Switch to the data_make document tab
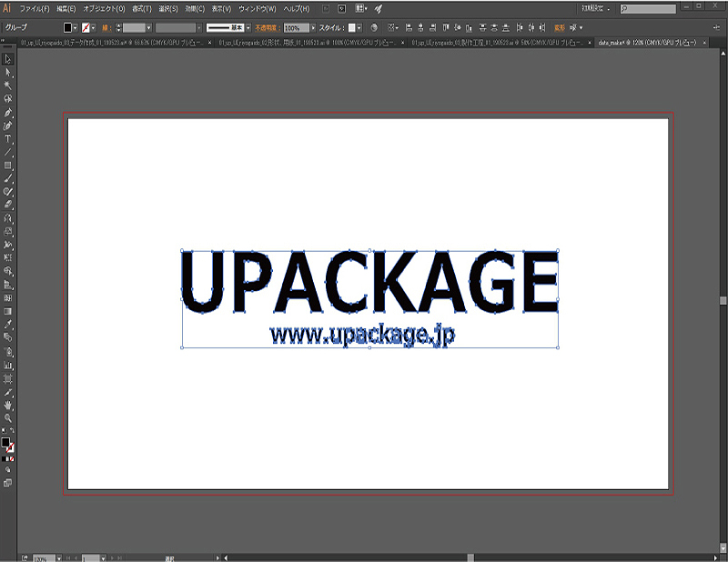 coord(647,43)
